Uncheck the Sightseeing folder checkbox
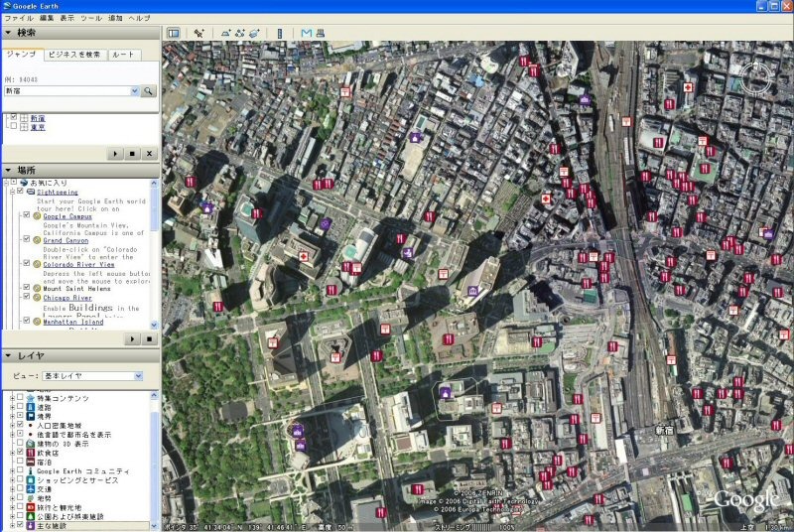Screen dimensions: 794x532 pos(20,192)
